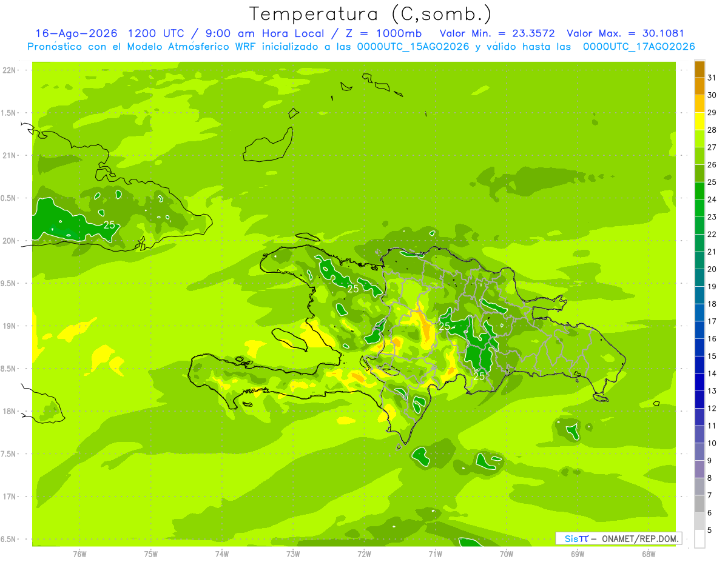Click the 0000UTC_15AGO2026 initialization text
Viewport: 728px width, 562px height.
click(414, 47)
